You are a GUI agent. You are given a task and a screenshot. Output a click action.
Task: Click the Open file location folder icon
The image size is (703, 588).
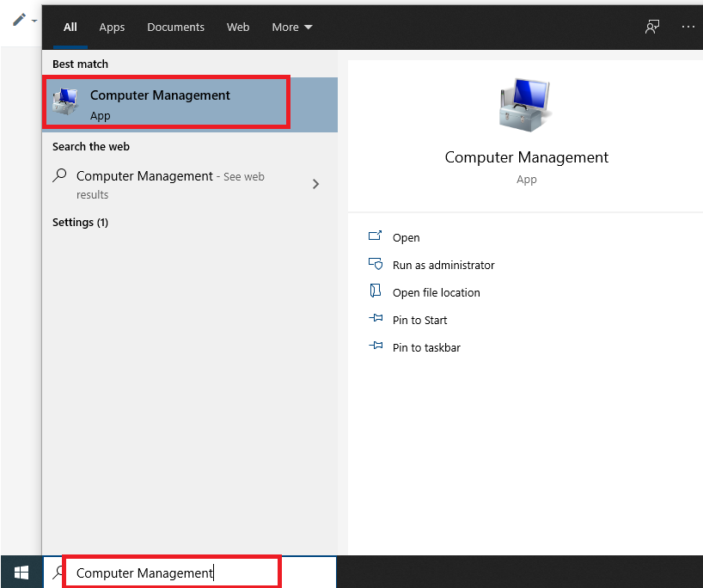tap(376, 291)
